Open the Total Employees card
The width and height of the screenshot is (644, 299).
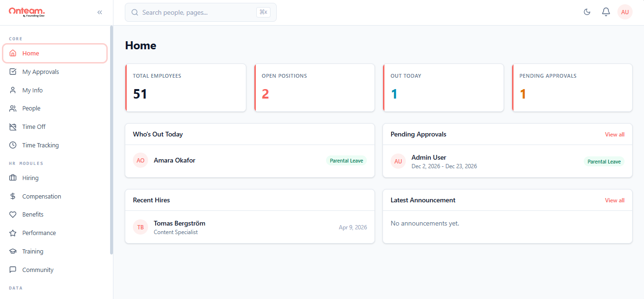tap(186, 88)
